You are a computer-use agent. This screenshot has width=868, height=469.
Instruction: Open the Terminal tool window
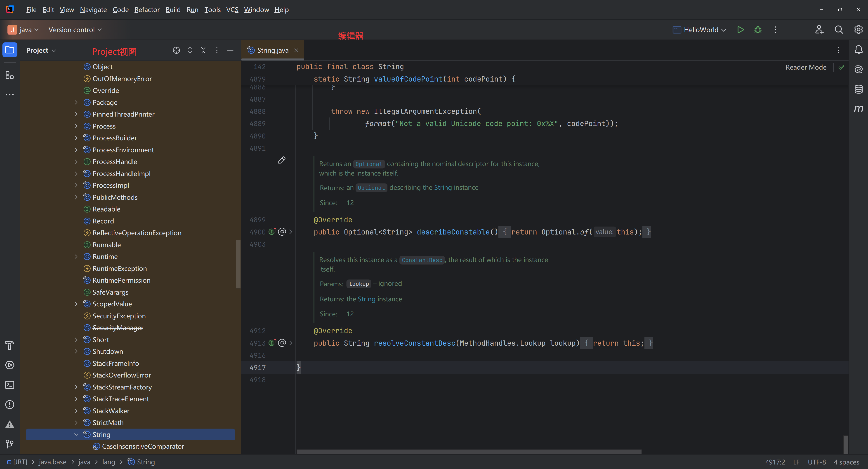pos(10,385)
